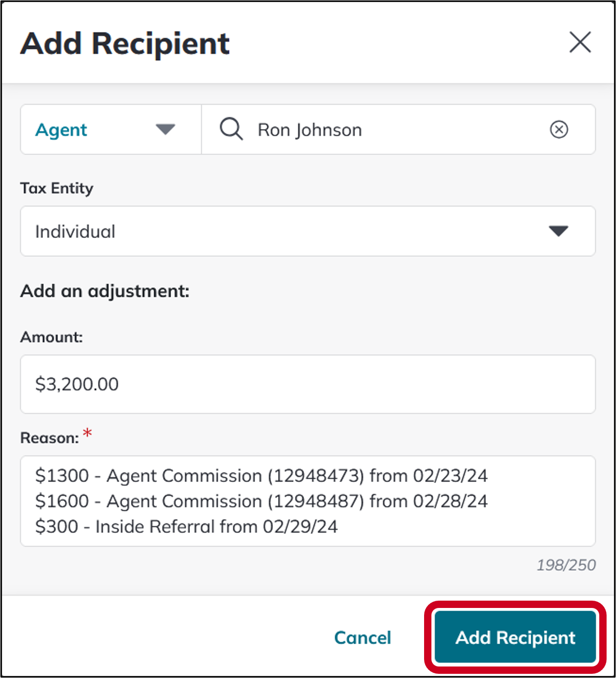Viewport: 616px width, 678px height.
Task: Open the Agent recipient type dropdown
Action: coord(111,129)
